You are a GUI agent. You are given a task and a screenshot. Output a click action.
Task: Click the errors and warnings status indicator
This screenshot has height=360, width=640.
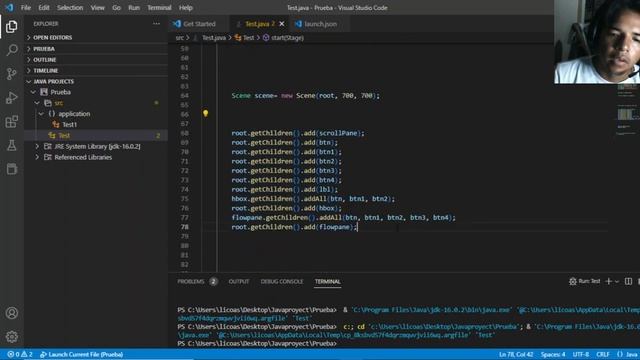point(20,354)
